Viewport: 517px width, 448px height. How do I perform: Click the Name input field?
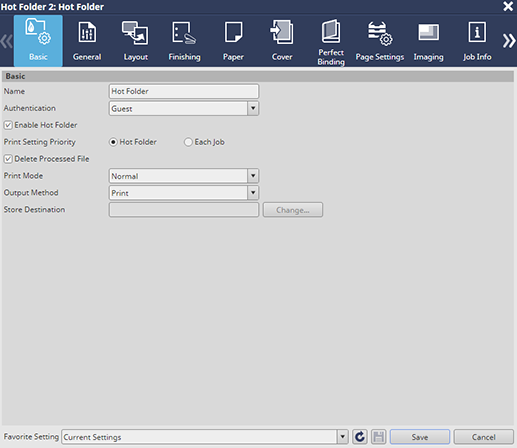pos(184,91)
